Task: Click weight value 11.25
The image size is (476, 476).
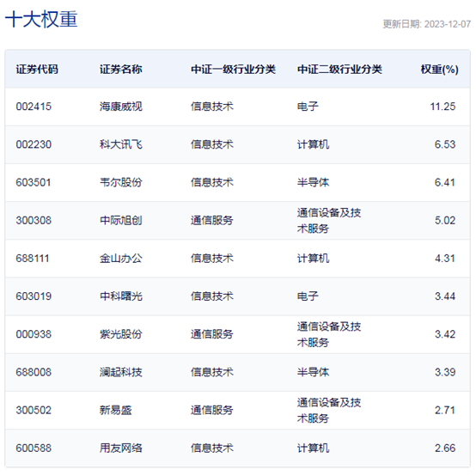Action: click(442, 107)
